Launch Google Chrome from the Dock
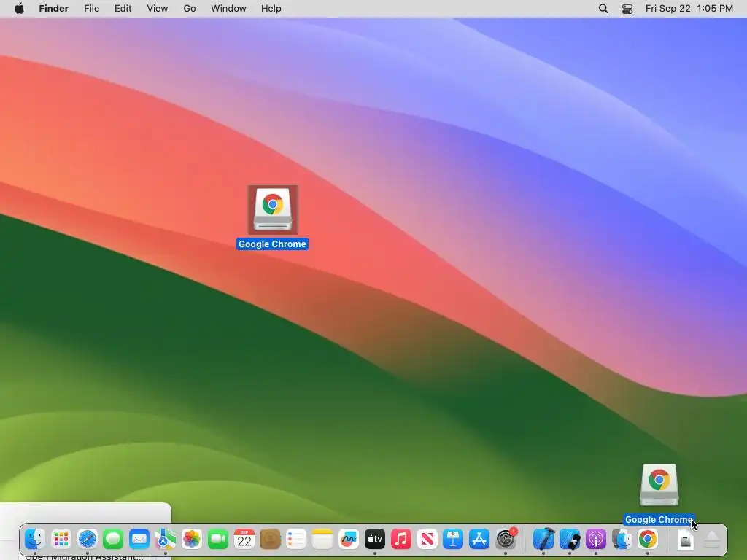Image resolution: width=747 pixels, height=560 pixels. pyautogui.click(x=648, y=539)
